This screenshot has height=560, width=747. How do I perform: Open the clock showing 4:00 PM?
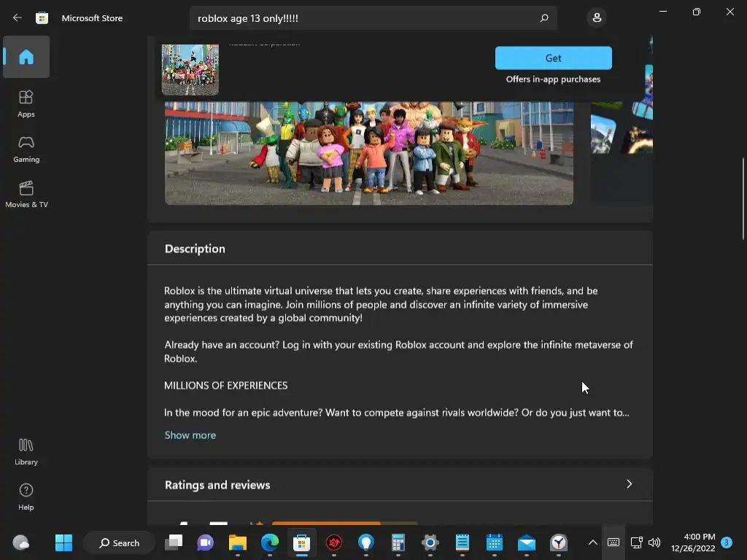click(693, 542)
